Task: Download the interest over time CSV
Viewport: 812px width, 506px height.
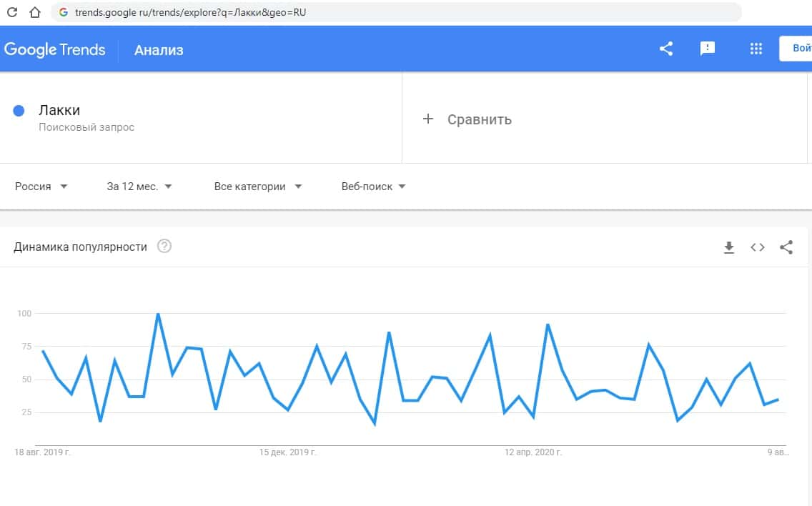Action: pos(729,247)
